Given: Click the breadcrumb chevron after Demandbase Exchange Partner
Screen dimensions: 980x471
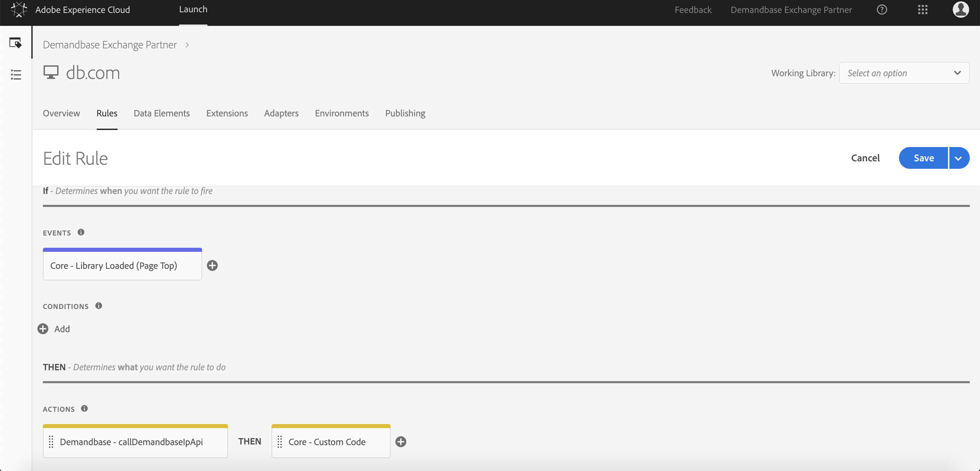Looking at the screenshot, I should click(187, 45).
